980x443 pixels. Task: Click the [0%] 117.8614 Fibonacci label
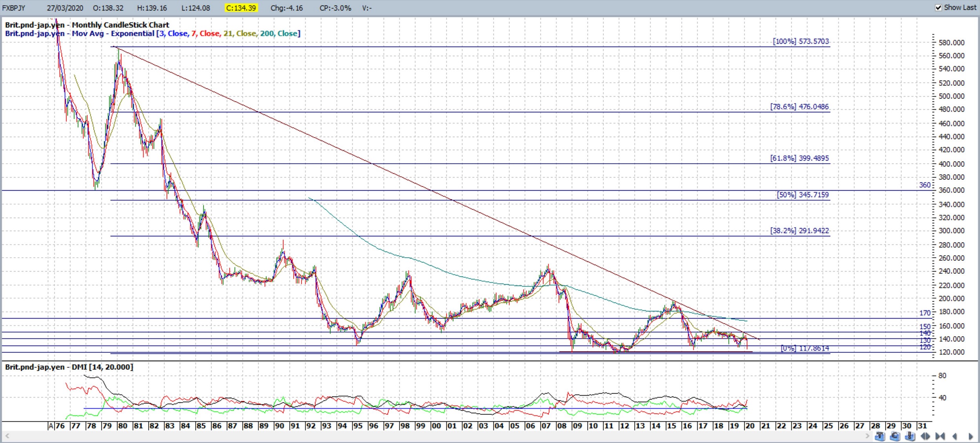[805, 348]
